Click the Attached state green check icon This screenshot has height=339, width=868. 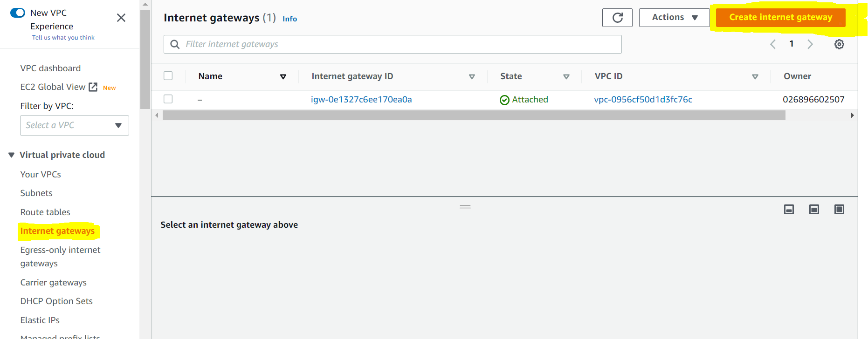click(x=504, y=99)
